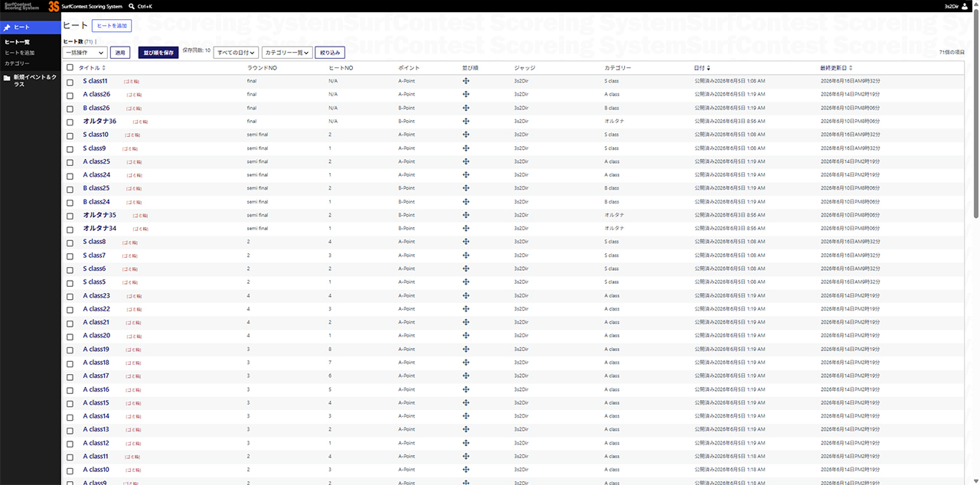This screenshot has height=485, width=980.
Task: Open the S class11 title link
Action: 95,81
